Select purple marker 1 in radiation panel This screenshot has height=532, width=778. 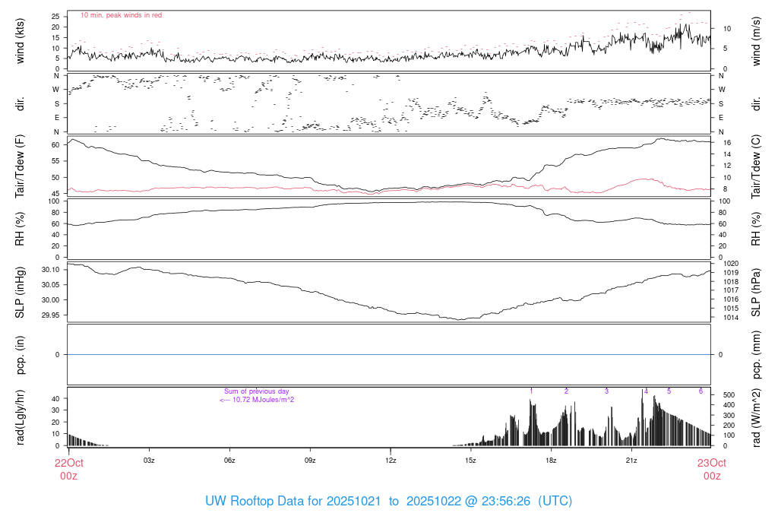532,391
